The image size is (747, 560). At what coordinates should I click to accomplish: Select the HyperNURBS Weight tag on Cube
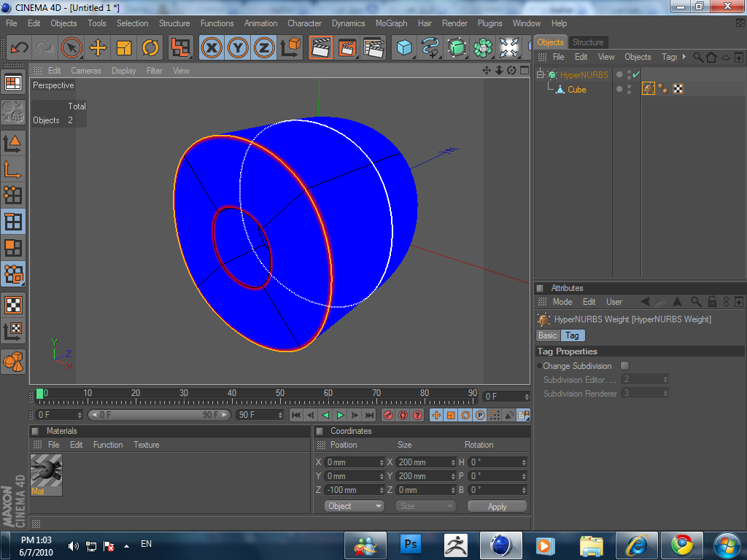[x=649, y=88]
